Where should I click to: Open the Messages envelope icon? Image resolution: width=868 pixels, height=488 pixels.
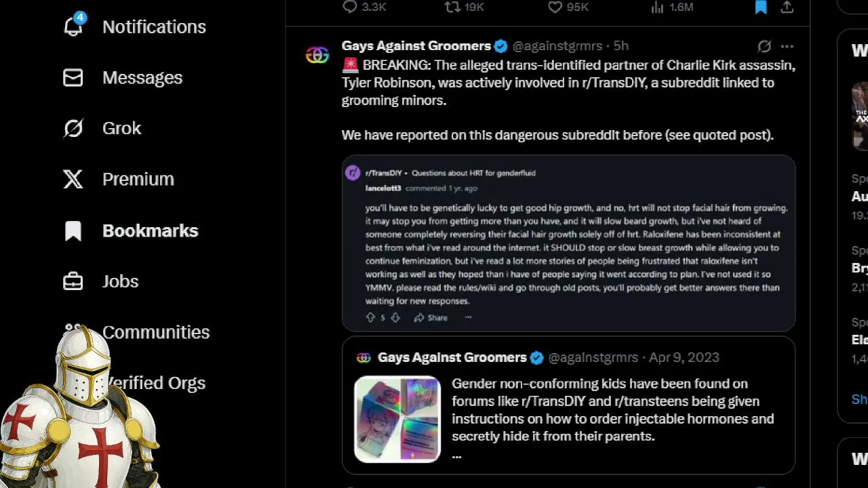[x=73, y=77]
